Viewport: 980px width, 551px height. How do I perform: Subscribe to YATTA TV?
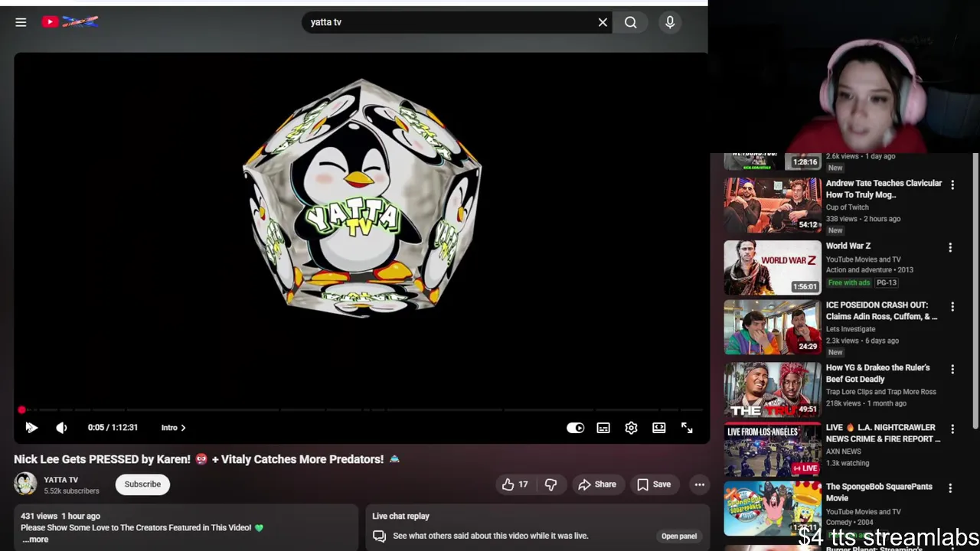pos(142,484)
